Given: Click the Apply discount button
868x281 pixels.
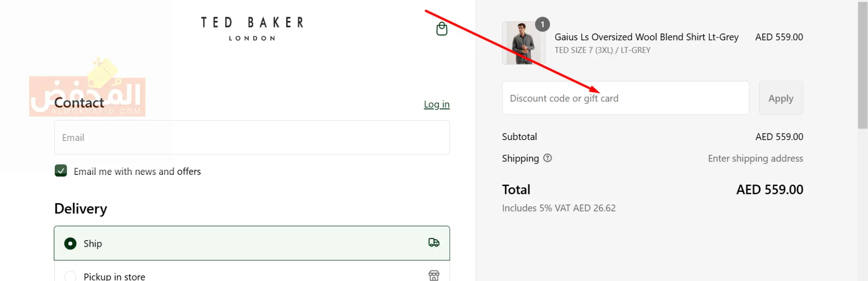Looking at the screenshot, I should click(x=781, y=98).
